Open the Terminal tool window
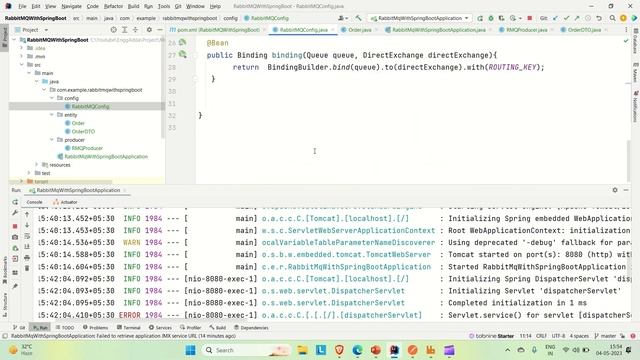 (x=129, y=327)
